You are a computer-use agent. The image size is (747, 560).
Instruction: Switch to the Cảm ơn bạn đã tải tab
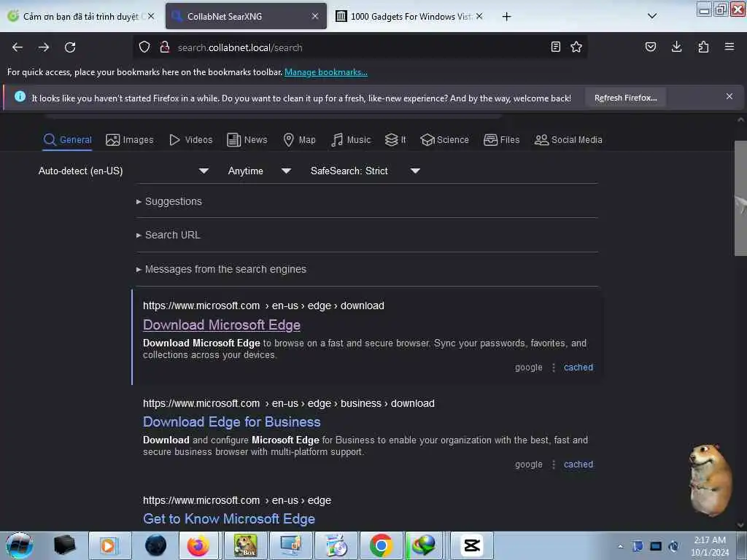(81, 16)
